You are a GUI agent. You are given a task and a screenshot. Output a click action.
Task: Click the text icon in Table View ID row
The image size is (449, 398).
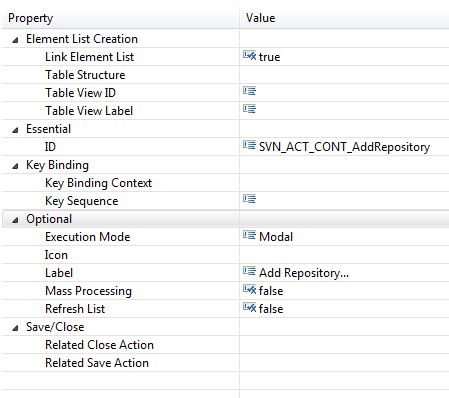[249, 91]
